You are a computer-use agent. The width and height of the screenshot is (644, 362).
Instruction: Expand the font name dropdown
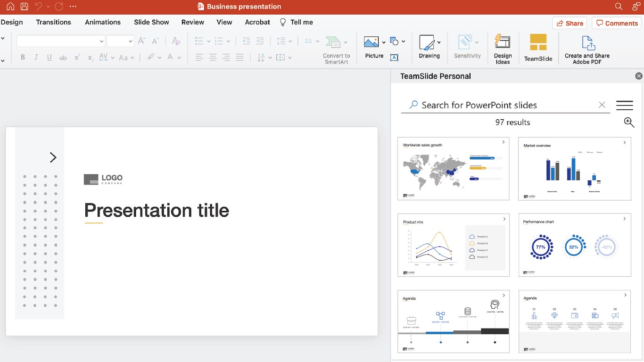pos(101,41)
